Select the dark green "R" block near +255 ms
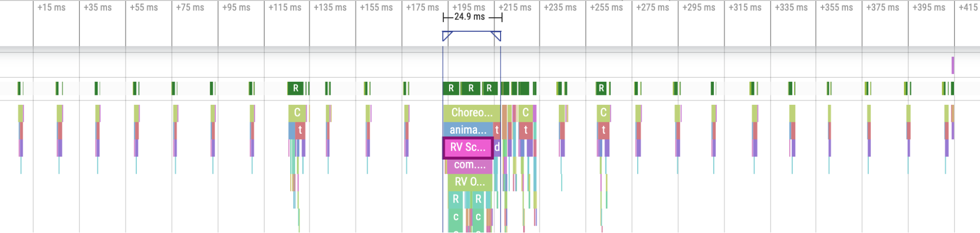The width and height of the screenshot is (980, 233). click(602, 88)
